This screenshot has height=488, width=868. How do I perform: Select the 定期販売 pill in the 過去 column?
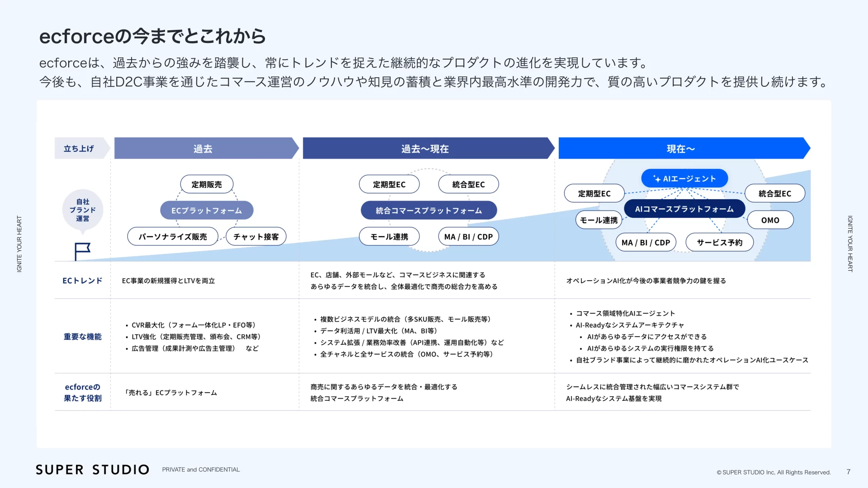206,184
